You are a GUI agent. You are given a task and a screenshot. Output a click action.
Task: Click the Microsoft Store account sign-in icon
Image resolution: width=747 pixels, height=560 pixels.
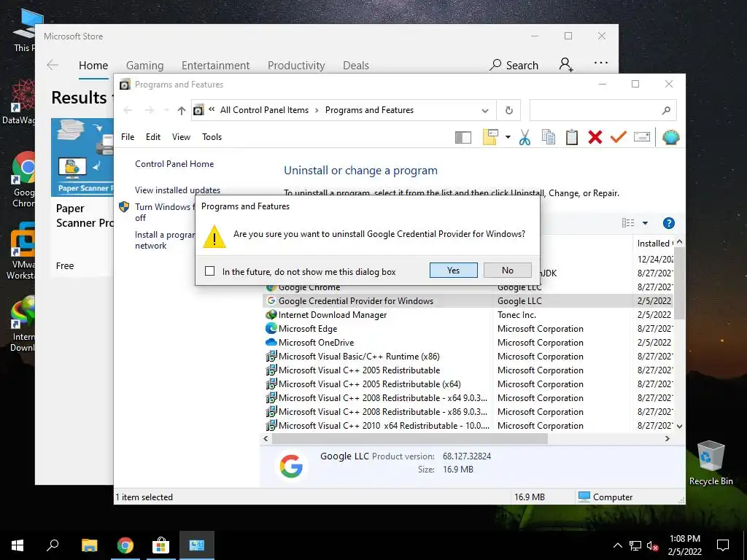(x=566, y=64)
